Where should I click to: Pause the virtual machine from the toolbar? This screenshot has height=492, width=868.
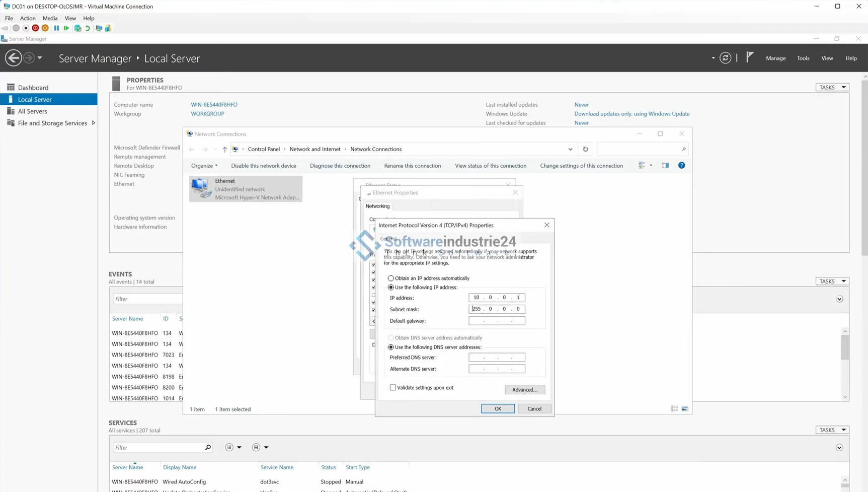[56, 28]
